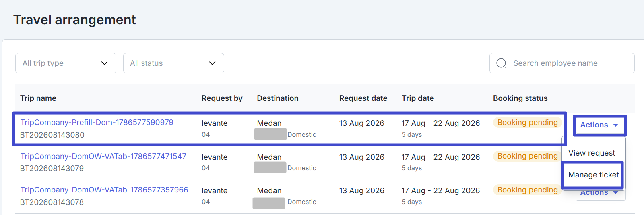The image size is (644, 215).
Task: Open TripCompany-DomOW-VATab-1786577357966 trip link
Action: 104,190
